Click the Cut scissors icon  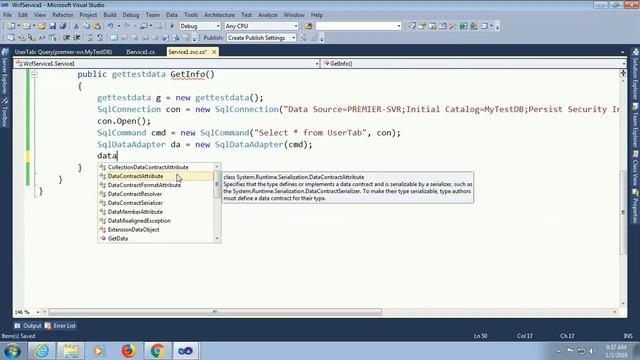tap(76, 26)
